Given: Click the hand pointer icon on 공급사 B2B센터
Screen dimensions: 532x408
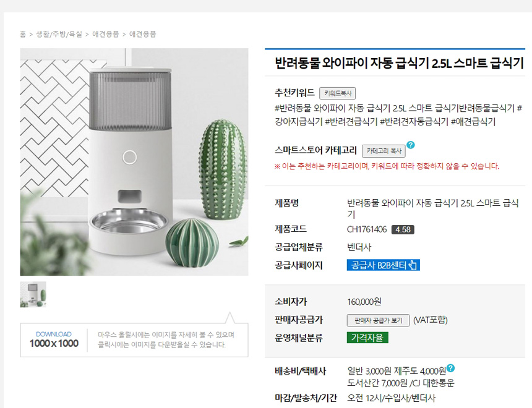Looking at the screenshot, I should (413, 265).
